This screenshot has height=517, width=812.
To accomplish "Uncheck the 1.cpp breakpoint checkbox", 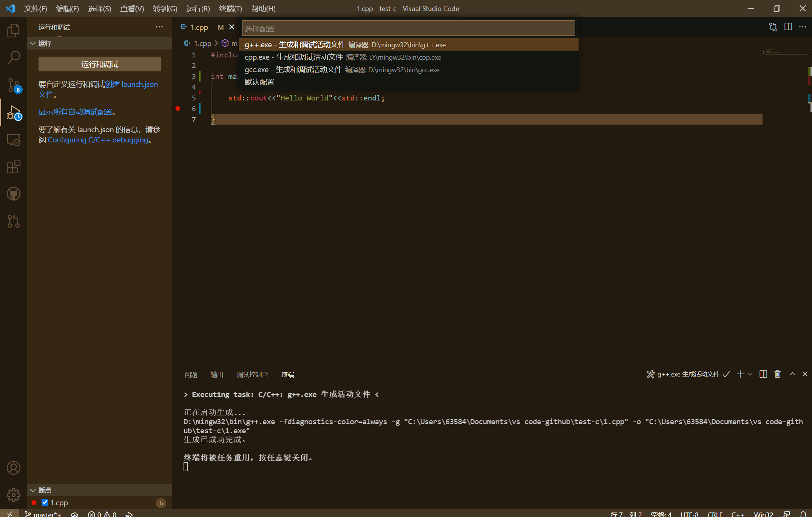I will point(45,502).
